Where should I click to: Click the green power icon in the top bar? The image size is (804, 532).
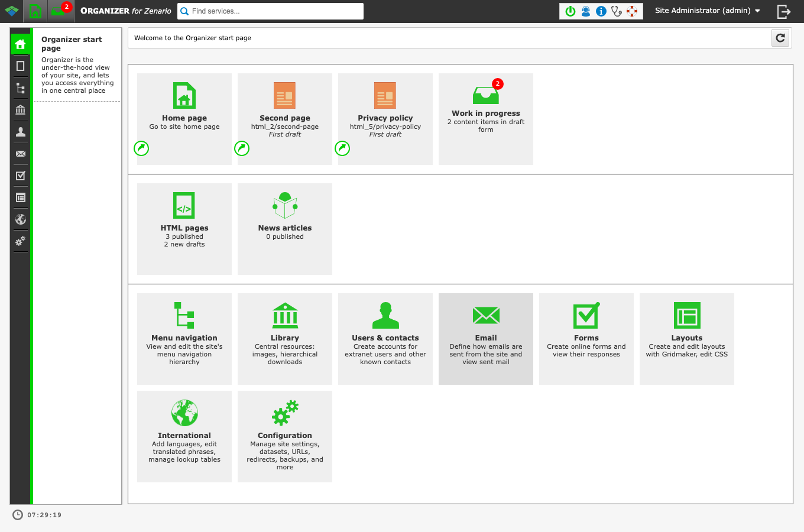click(x=570, y=11)
